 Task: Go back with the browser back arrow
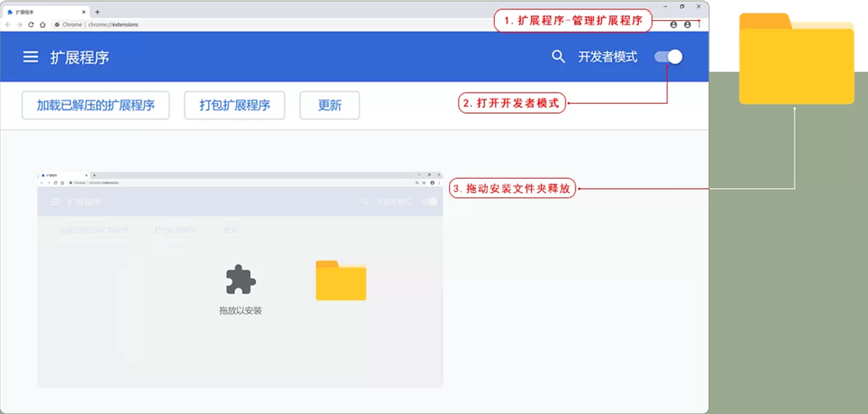pyautogui.click(x=8, y=24)
